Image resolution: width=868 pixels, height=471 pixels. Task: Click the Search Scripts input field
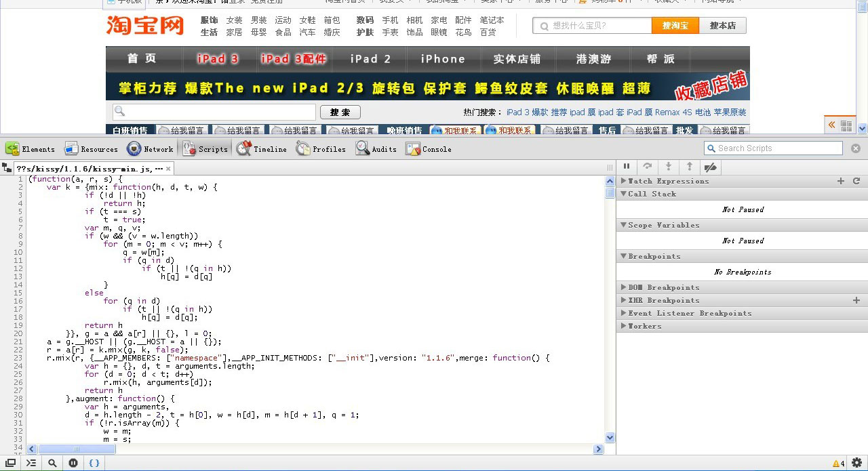point(773,148)
